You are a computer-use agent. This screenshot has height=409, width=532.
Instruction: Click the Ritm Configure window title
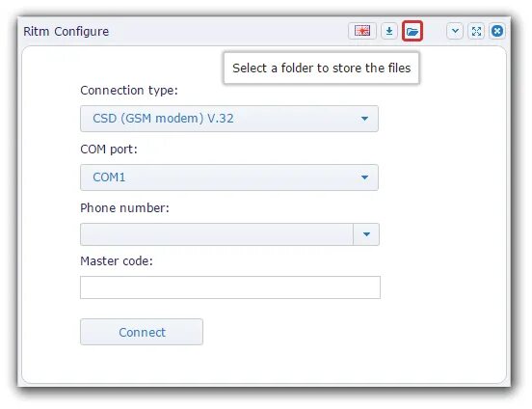point(66,31)
